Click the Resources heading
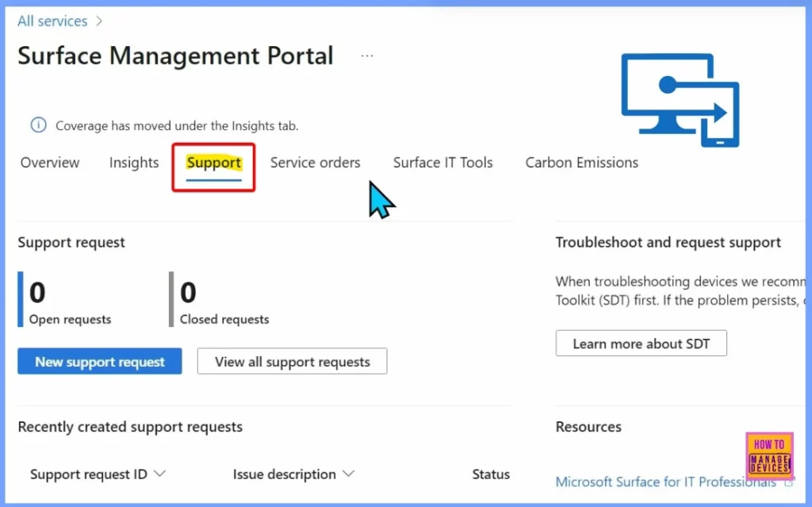This screenshot has width=812, height=507. tap(588, 427)
